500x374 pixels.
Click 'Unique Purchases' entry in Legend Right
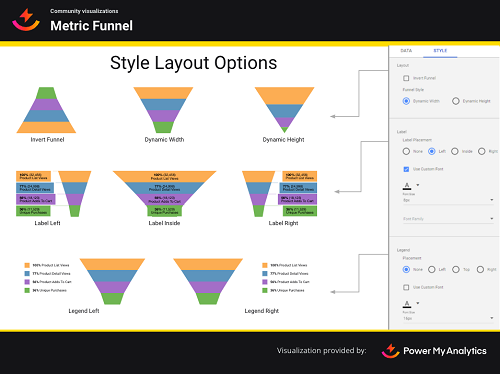click(284, 290)
